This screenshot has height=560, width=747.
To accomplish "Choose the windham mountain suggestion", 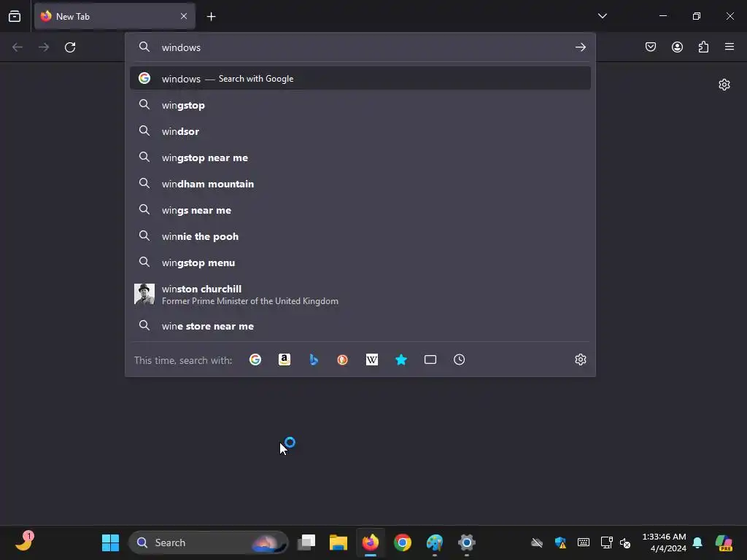I will [x=360, y=184].
